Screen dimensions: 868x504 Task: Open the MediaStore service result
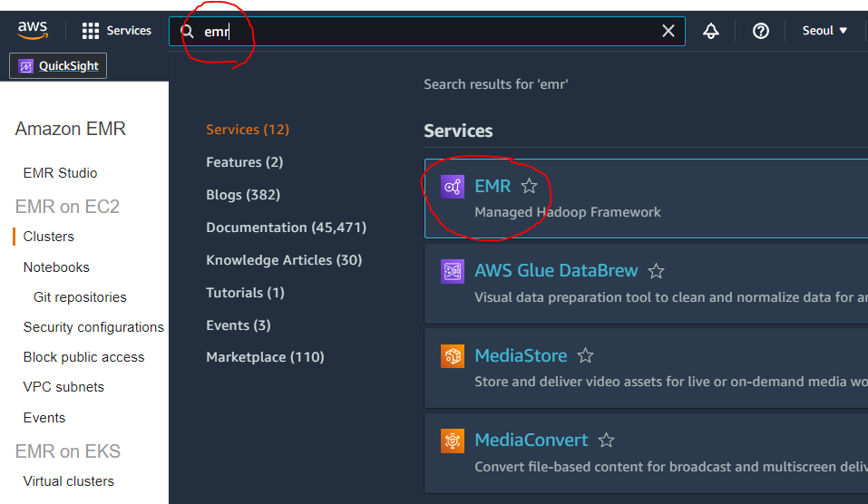[521, 355]
